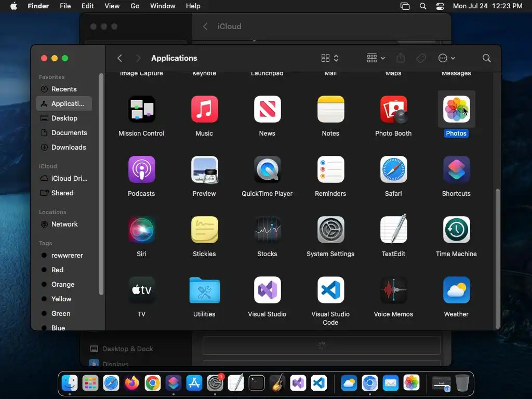Click the QuickTime Player icon
The width and height of the screenshot is (532, 399).
pyautogui.click(x=267, y=169)
